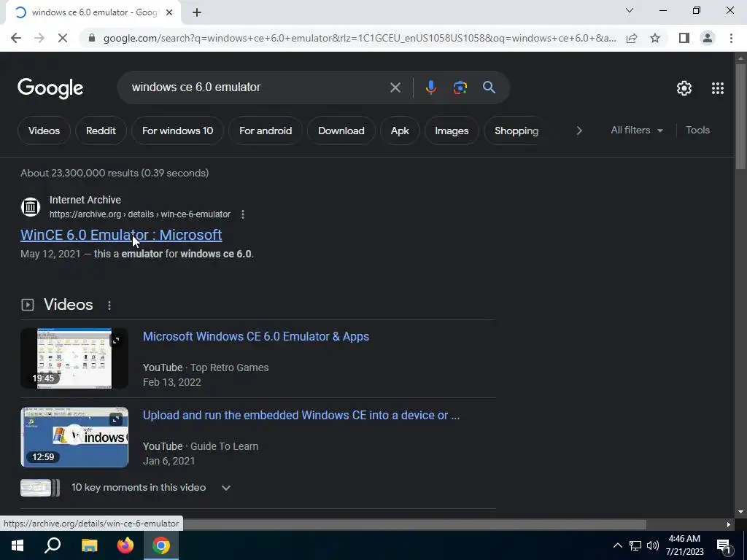Screen dimensions: 747x560
Task: Click the horizontal page scrollbar
Action: click(x=414, y=524)
